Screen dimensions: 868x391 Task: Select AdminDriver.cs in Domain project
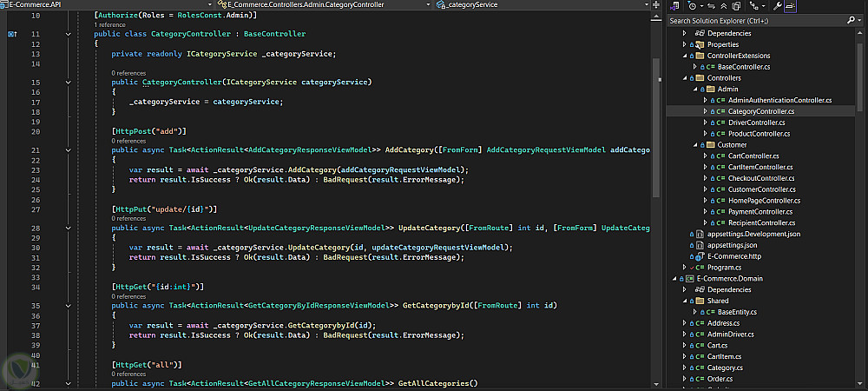click(731, 335)
